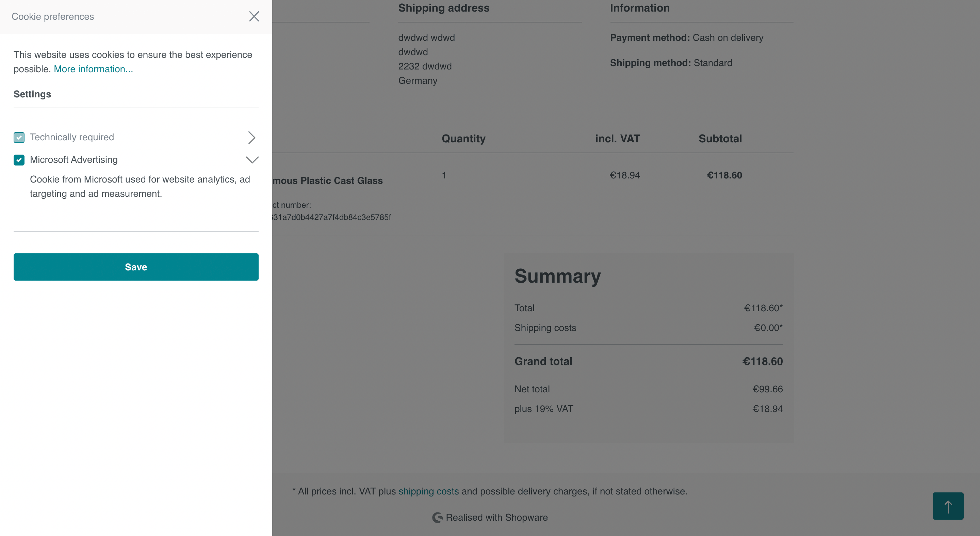This screenshot has width=980, height=536.
Task: Click the expand arrow for Technically required
Action: (x=252, y=137)
